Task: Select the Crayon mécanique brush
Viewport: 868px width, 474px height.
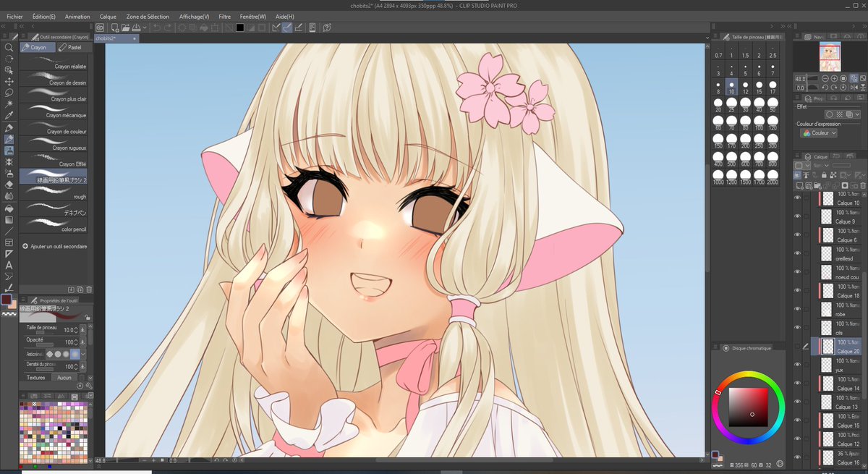Action: point(54,112)
